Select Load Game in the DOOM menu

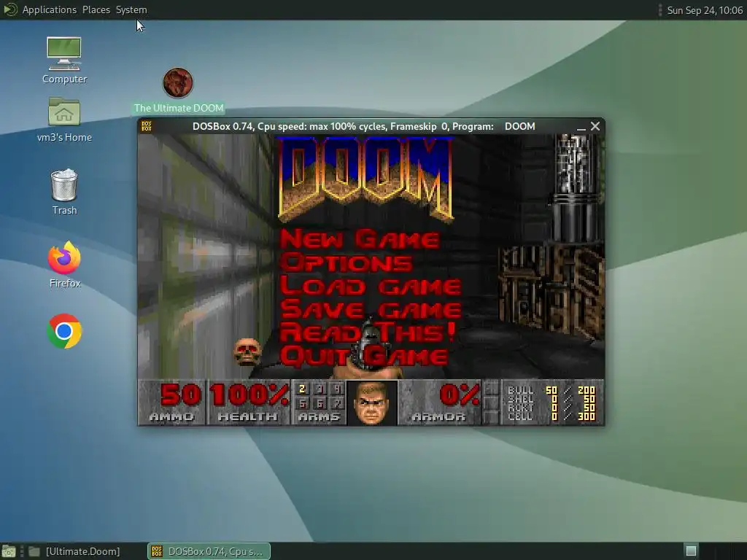[371, 286]
